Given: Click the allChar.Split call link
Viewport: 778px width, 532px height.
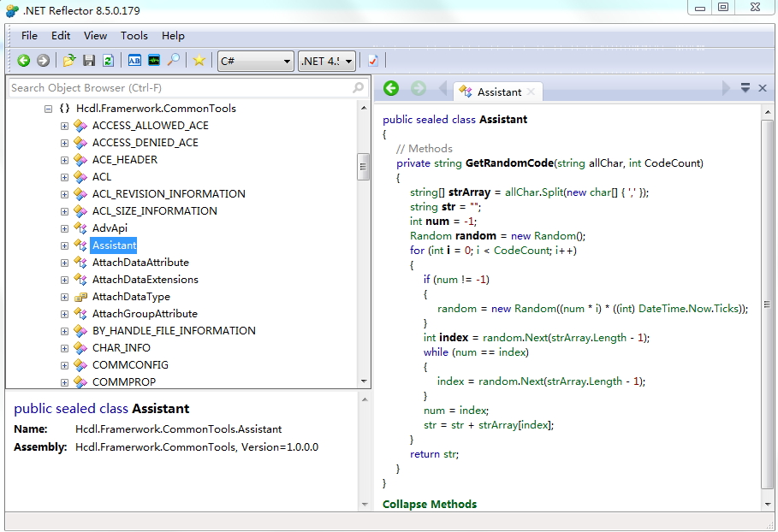Looking at the screenshot, I should pyautogui.click(x=534, y=192).
